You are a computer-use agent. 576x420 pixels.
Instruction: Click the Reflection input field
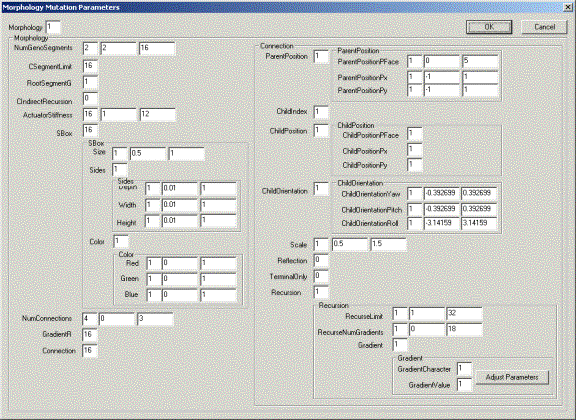(x=321, y=261)
